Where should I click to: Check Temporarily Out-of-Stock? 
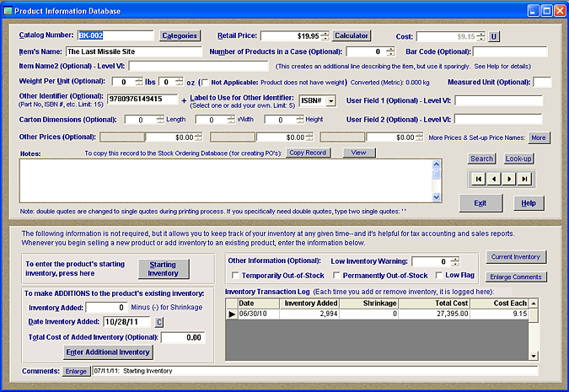click(234, 276)
